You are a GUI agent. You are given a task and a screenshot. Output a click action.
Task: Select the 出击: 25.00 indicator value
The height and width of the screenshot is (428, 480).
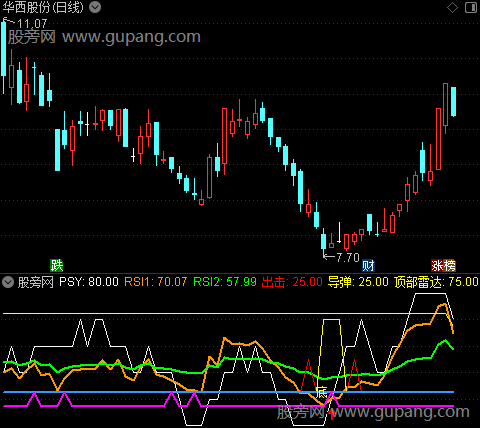click(x=292, y=282)
